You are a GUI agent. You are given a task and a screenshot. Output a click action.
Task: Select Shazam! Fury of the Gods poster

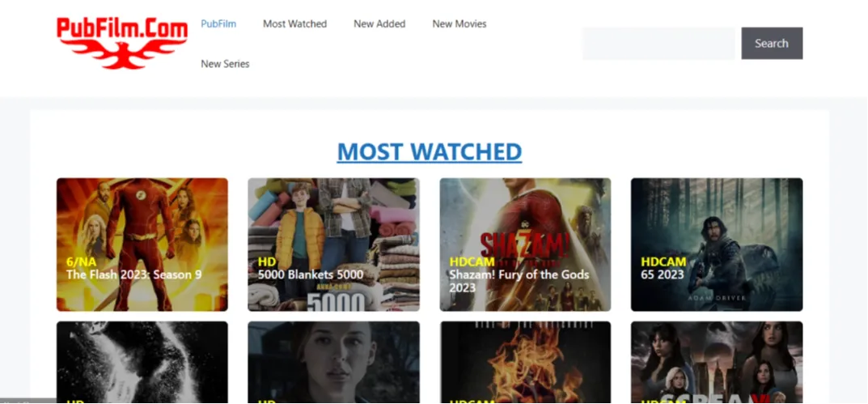pos(525,227)
